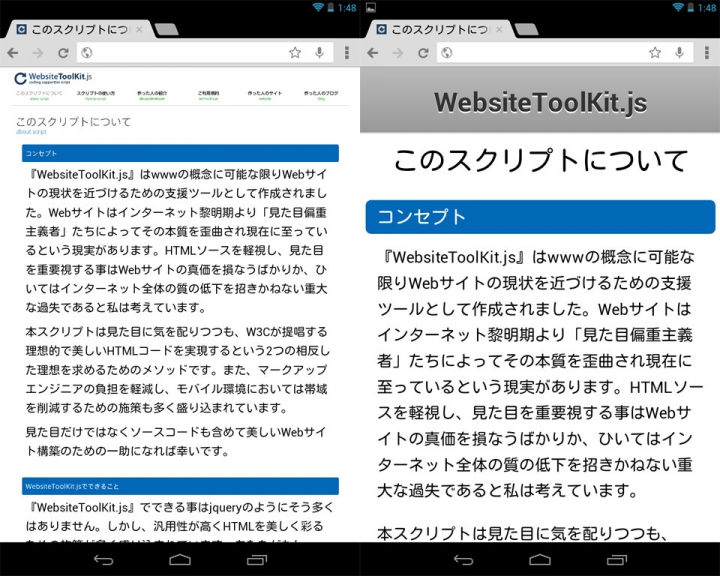The image size is (720, 576).
Task: Tap the WebsiteToolKit.js banner on right page
Action: pos(540,102)
